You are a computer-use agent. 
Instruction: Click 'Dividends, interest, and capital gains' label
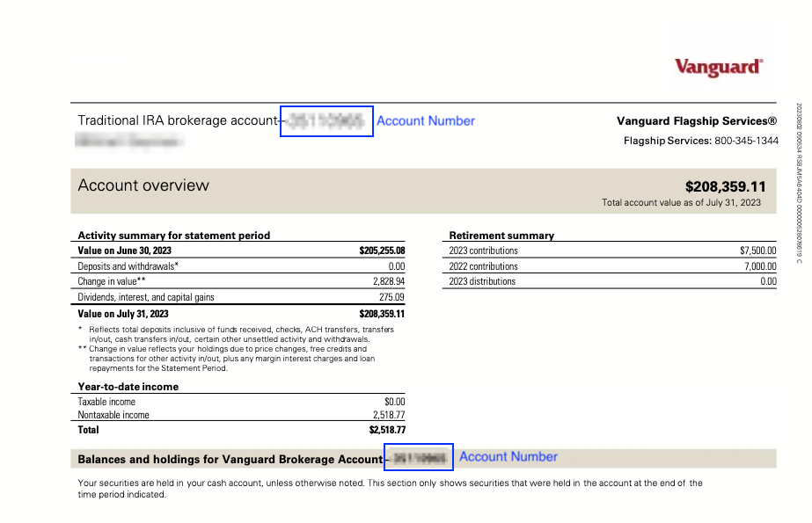pos(146,297)
